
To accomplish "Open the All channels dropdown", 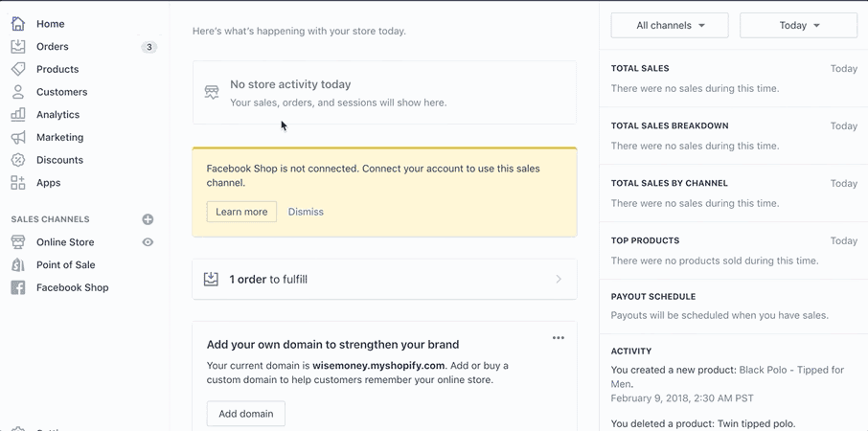I will click(670, 26).
